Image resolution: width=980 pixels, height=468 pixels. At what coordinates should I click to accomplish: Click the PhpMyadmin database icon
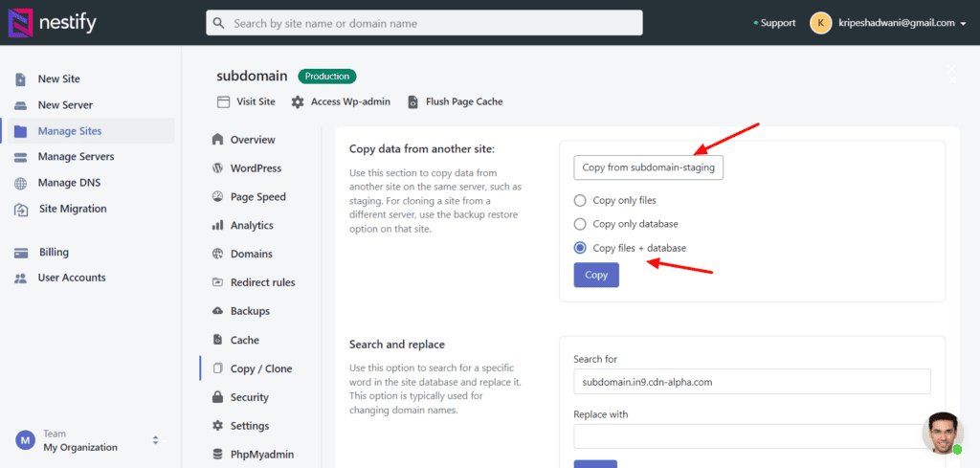tap(217, 455)
